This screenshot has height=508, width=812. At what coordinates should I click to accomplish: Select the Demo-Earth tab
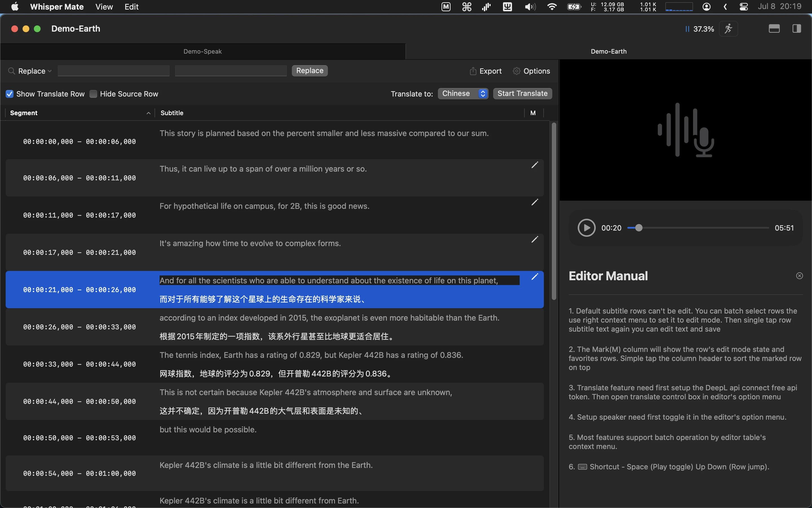pos(609,51)
